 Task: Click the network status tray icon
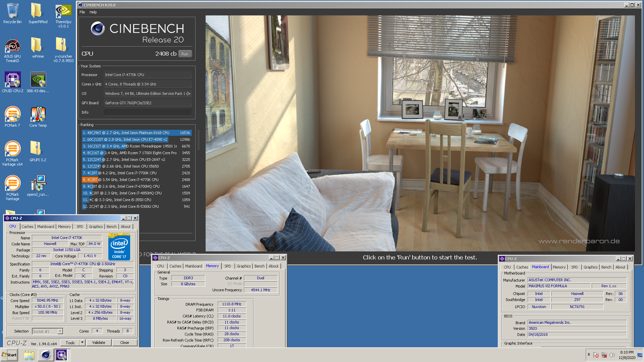tap(604, 355)
